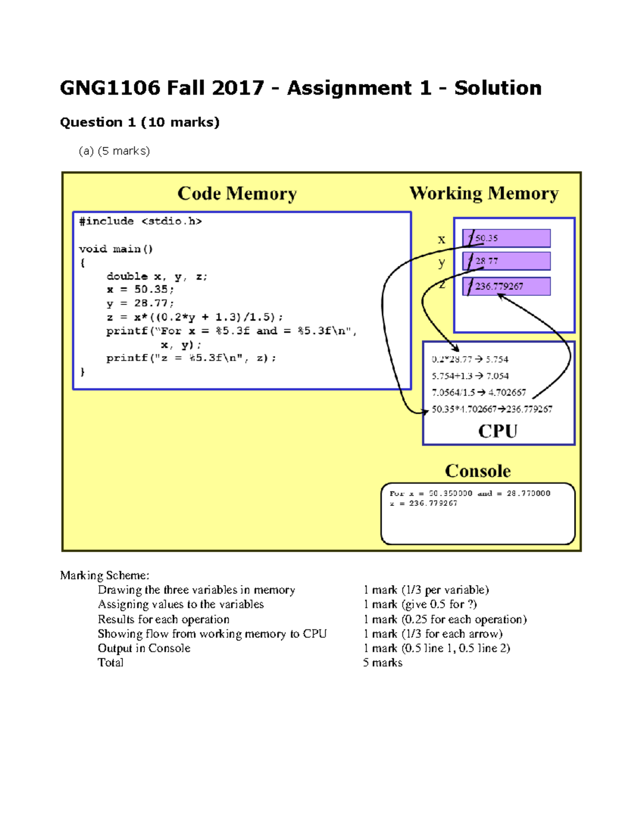Click the CPU step '0.2*28.77 → 5.754'
644x834 pixels.
(470, 359)
